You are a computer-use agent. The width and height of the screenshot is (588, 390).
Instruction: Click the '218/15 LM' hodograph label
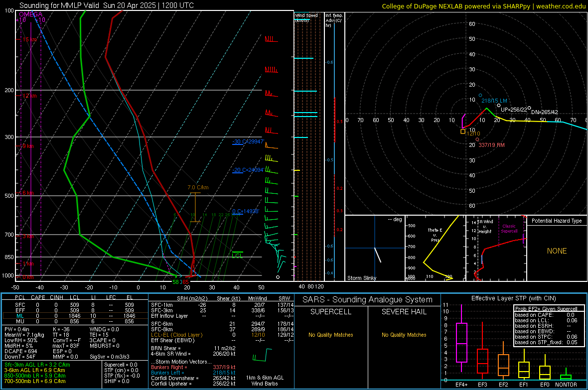[x=494, y=101]
